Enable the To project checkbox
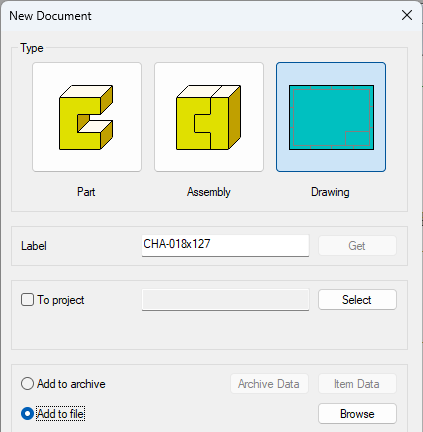This screenshot has width=423, height=432. (x=27, y=299)
